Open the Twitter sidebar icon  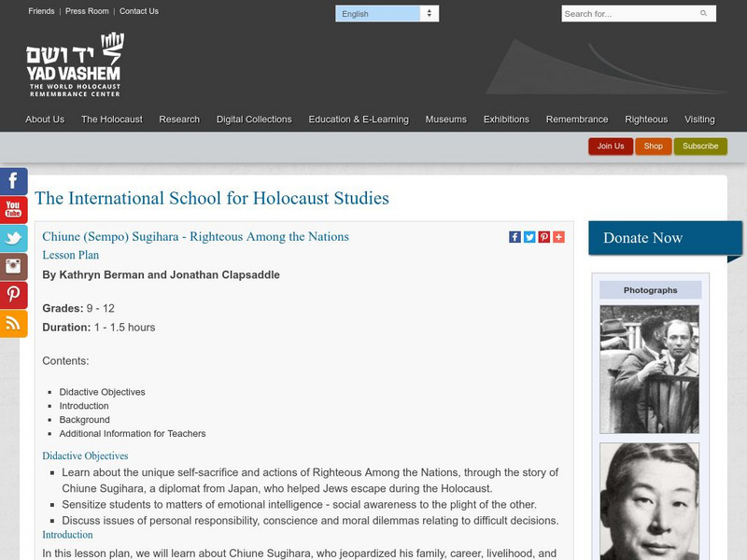(13, 238)
